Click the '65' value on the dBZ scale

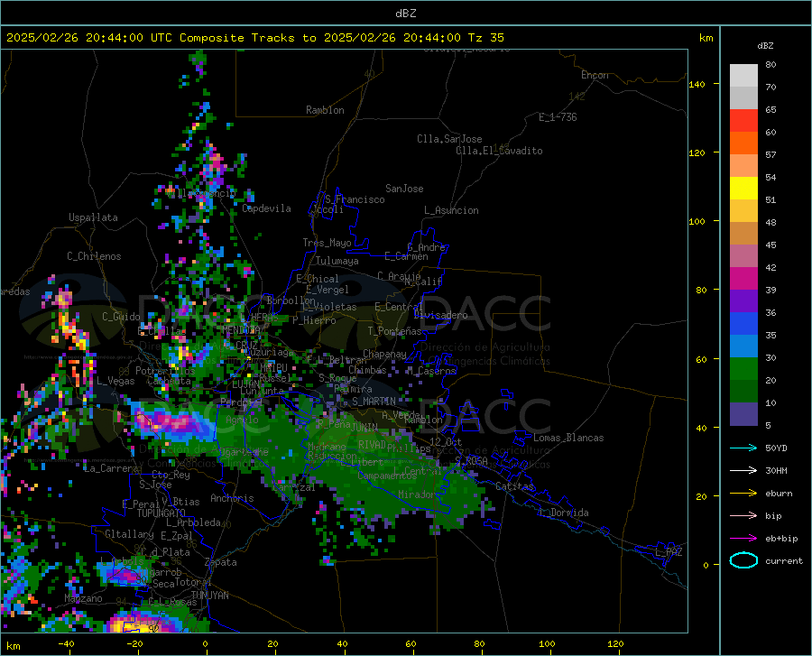point(770,110)
